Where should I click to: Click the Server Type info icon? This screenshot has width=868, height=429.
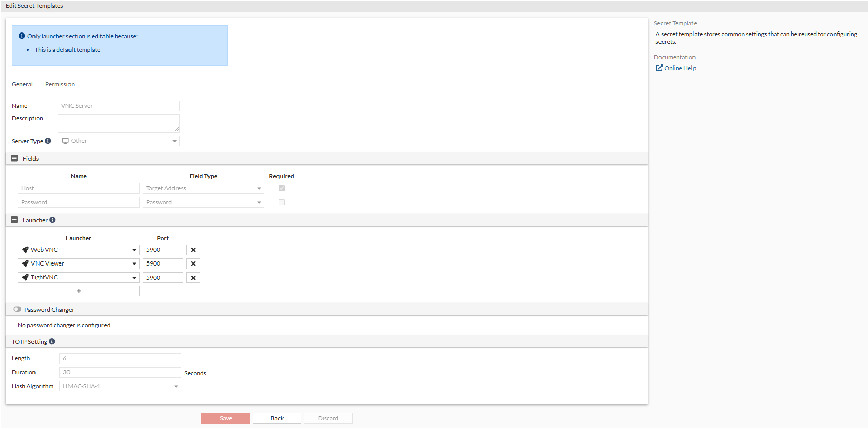(48, 141)
